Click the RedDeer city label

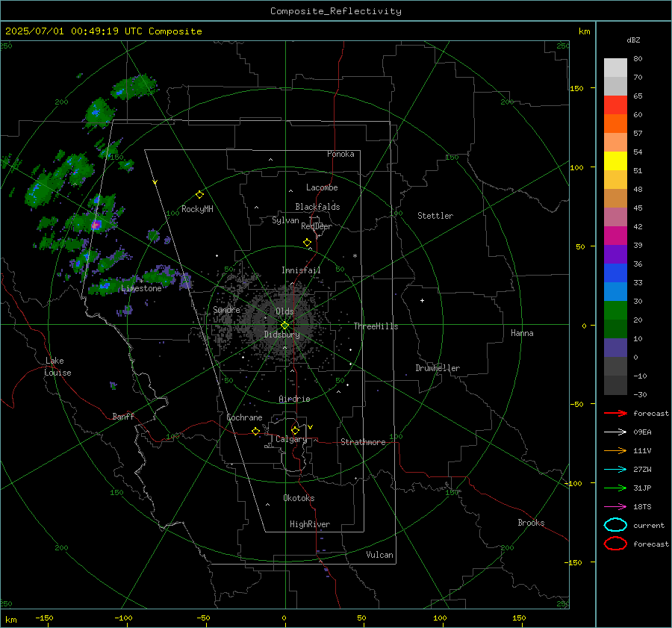317,226
